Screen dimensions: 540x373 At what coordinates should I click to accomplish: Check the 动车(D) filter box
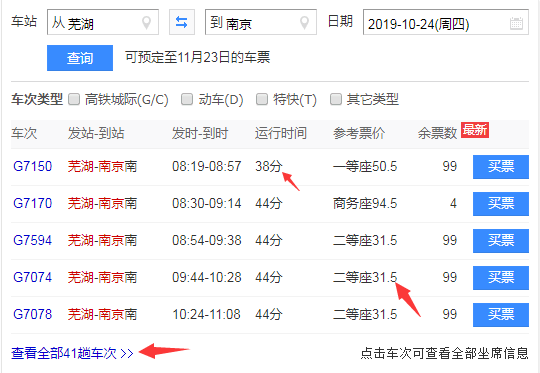coord(187,99)
